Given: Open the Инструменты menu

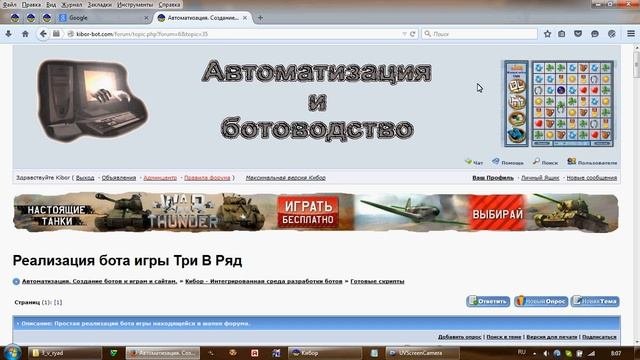Looking at the screenshot, I should (135, 4).
